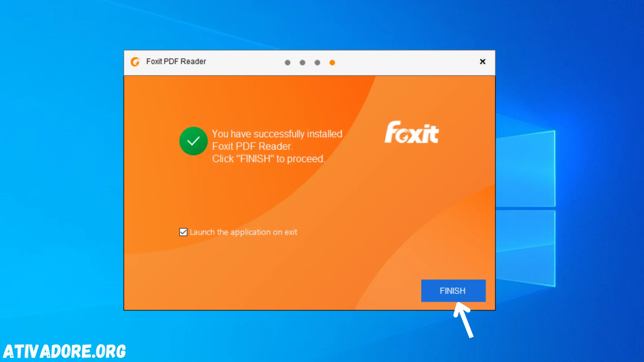Screen dimensions: 644x362
Task: Click the green checkmark success icon
Action: (193, 141)
